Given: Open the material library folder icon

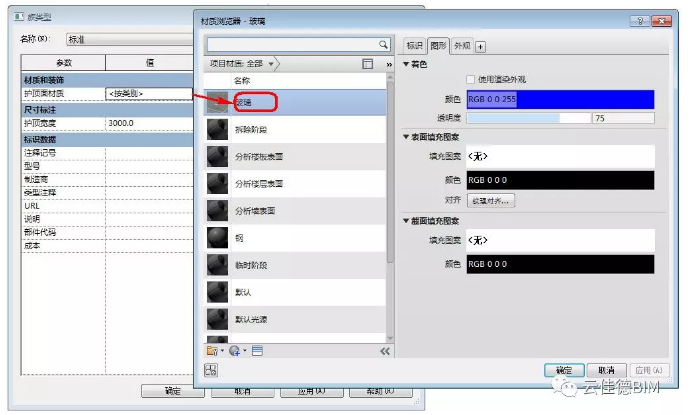Looking at the screenshot, I should pos(211,351).
